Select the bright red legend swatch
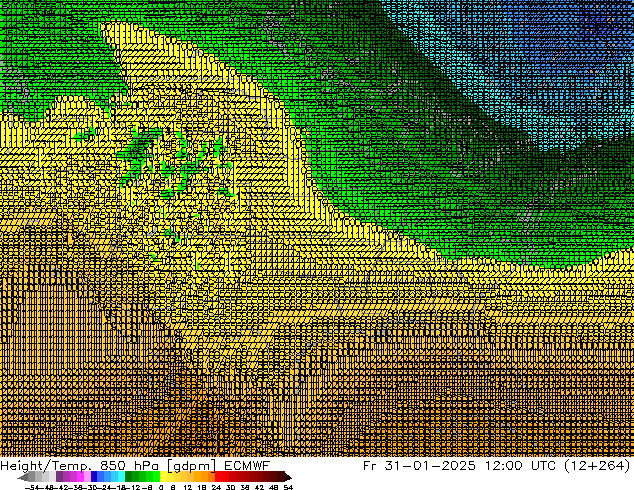Screen dimensions: 634x490 coord(218,477)
